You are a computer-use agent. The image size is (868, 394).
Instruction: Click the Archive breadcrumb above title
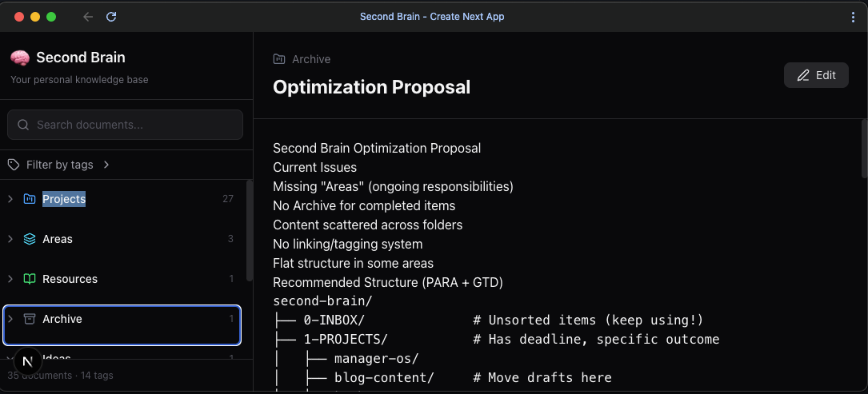[x=310, y=59]
